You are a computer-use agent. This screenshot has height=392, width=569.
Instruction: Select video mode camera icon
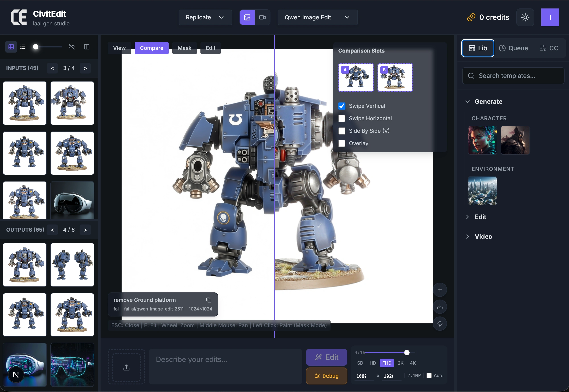(x=262, y=17)
